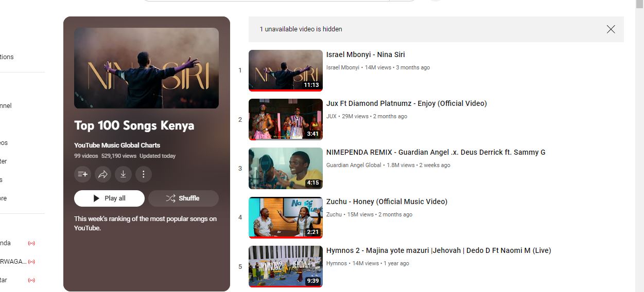Open the Israel Mbonyi - Nina Siri video thumbnail
This screenshot has height=292, width=644.
[x=285, y=70]
